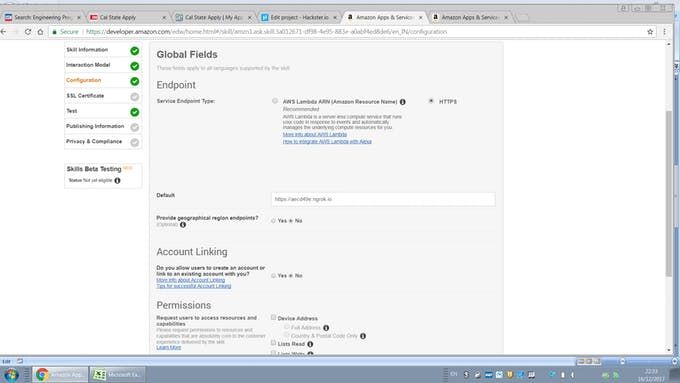Viewport: 680px width, 383px height.
Task: Click Default endpoint URL input field
Action: [x=383, y=199]
